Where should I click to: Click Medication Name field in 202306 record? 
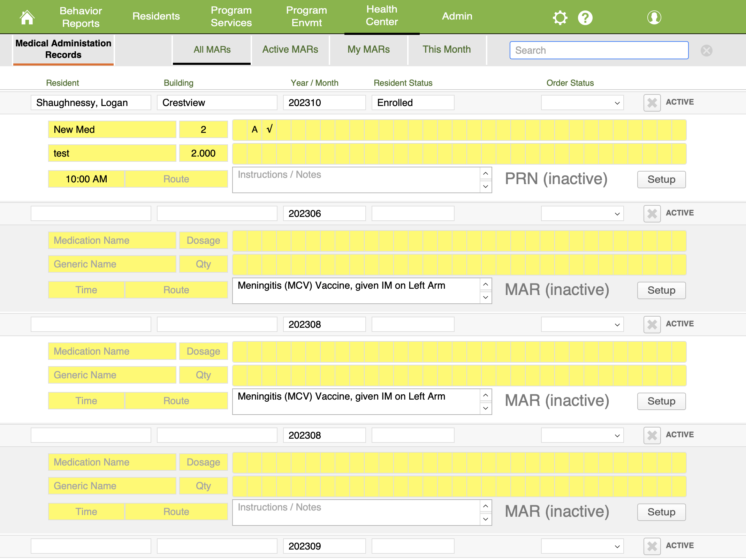pyautogui.click(x=112, y=241)
